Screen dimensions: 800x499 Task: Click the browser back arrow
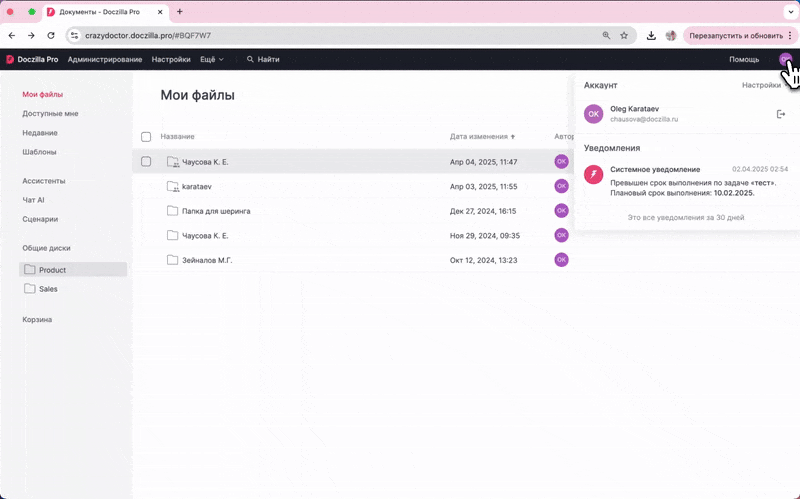click(x=12, y=35)
